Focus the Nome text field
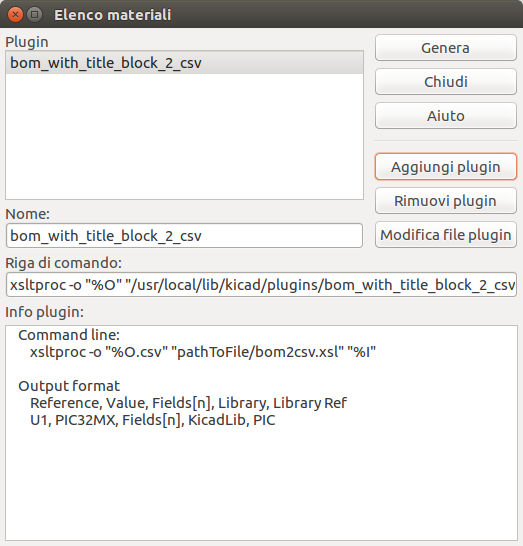523x546 pixels. click(x=184, y=236)
